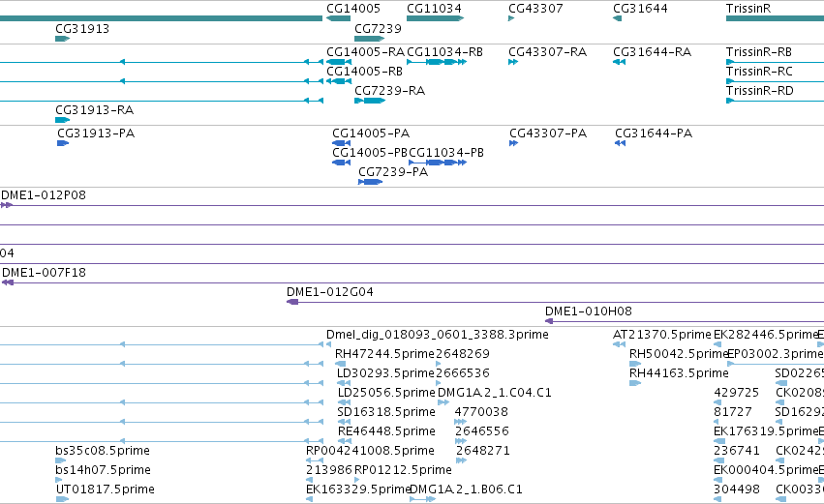824x504 pixels.
Task: Open transcript TrissinR-RB
Action: [x=759, y=52]
